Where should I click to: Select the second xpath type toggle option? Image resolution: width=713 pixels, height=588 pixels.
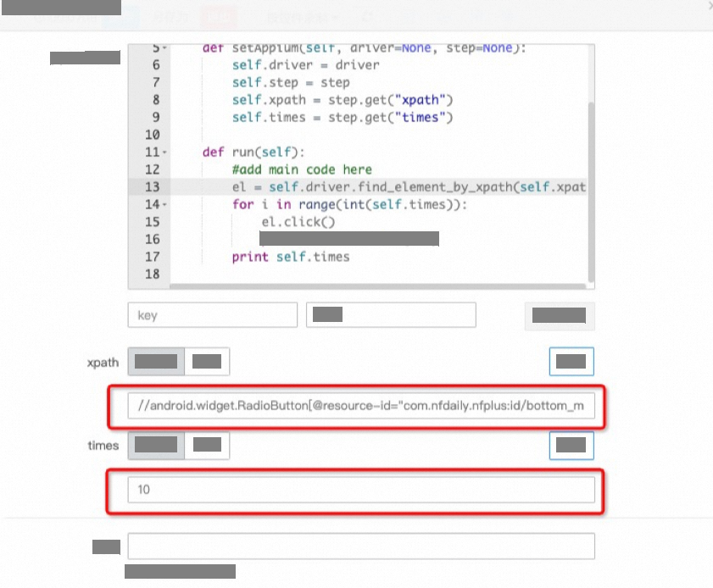click(207, 362)
